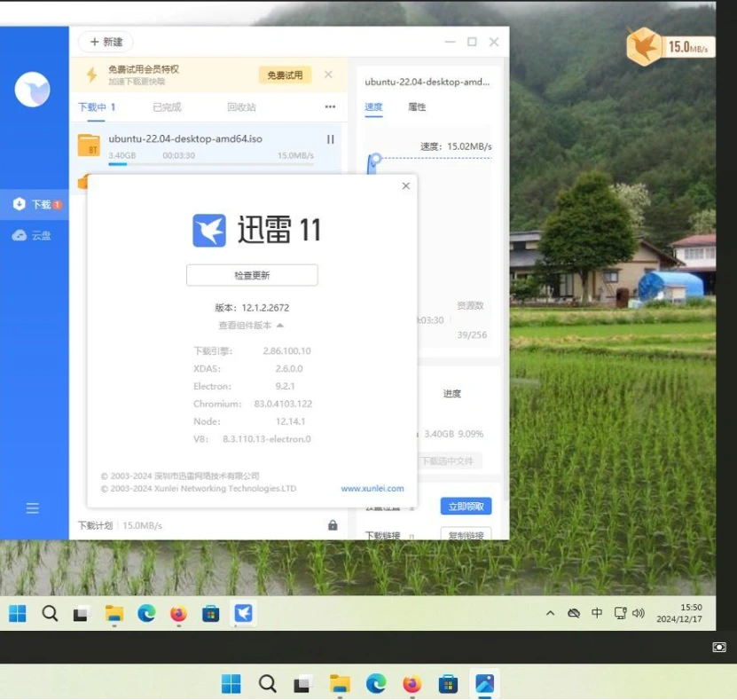Viewport: 737px width, 700px height.
Task: Click the 立即领取 button
Action: [466, 507]
